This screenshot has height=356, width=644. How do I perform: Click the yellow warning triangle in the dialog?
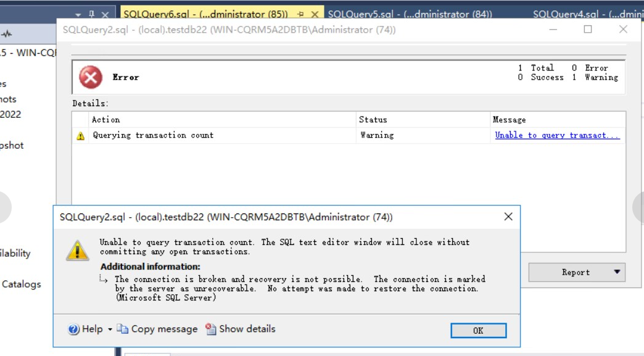77,250
